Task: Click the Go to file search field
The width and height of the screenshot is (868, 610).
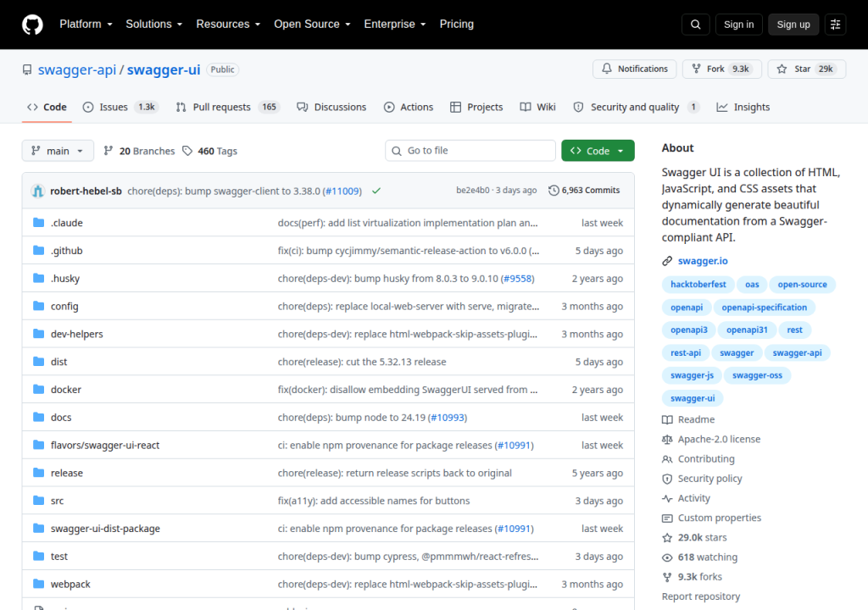Action: click(470, 151)
